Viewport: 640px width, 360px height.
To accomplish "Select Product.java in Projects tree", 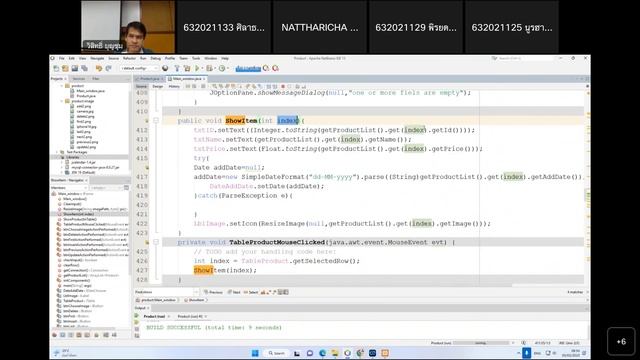I will [x=85, y=96].
